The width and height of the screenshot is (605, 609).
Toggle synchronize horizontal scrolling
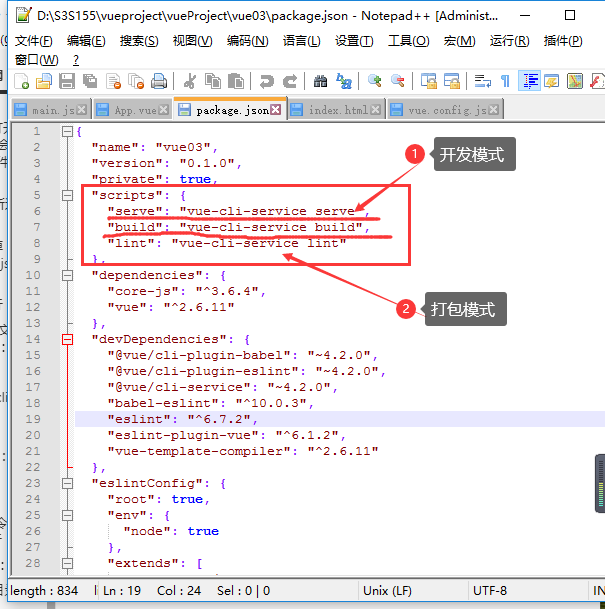pos(452,81)
